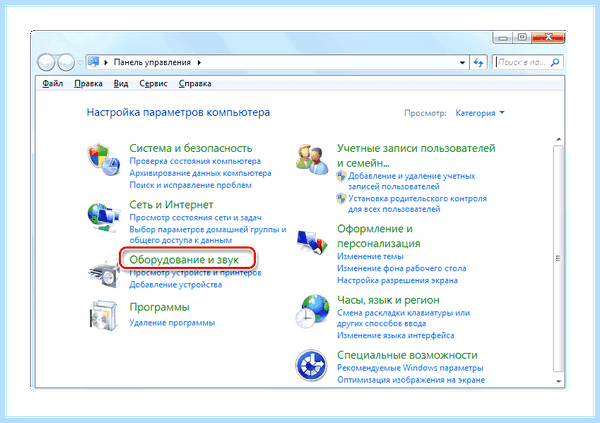Screen dimensions: 600x423
Task: Click the System and Security shield icon
Action: pos(104,160)
